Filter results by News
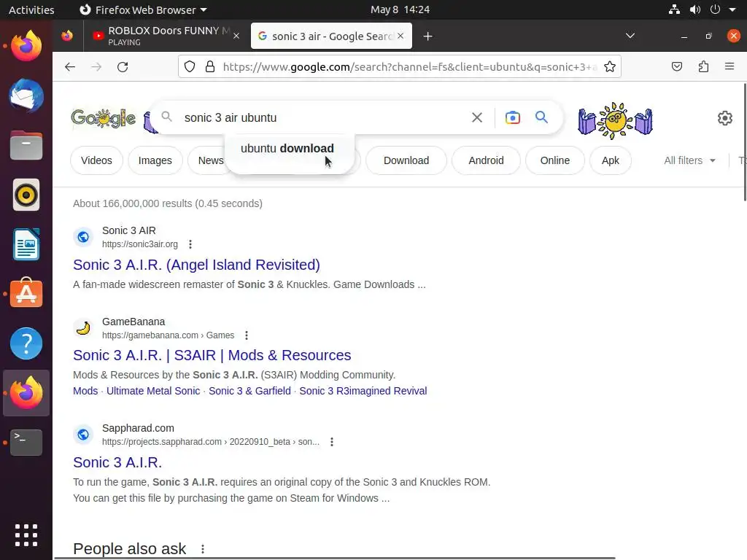 pos(210,160)
